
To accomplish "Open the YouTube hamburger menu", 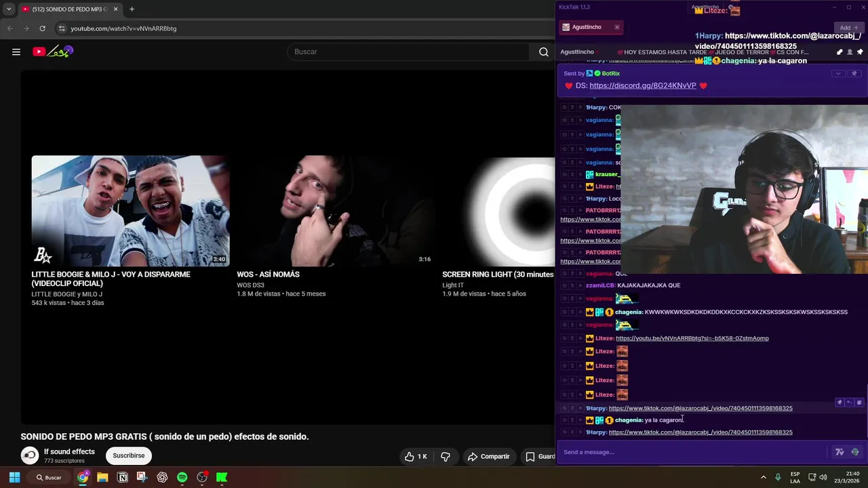I will click(16, 52).
